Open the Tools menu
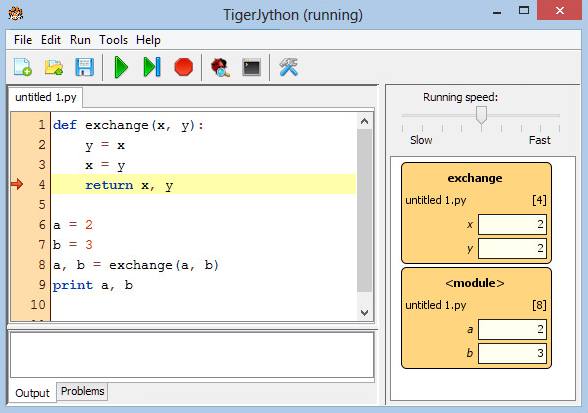 point(113,40)
